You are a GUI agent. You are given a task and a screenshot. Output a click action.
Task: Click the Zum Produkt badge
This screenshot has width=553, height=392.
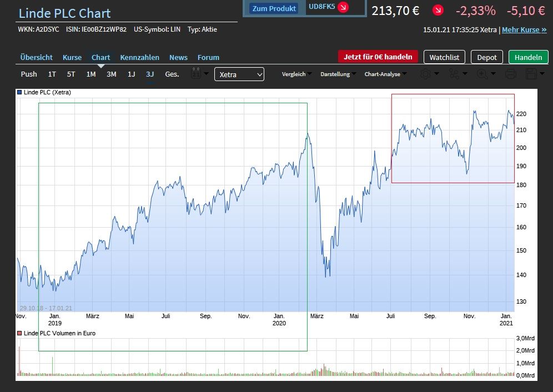pos(274,8)
